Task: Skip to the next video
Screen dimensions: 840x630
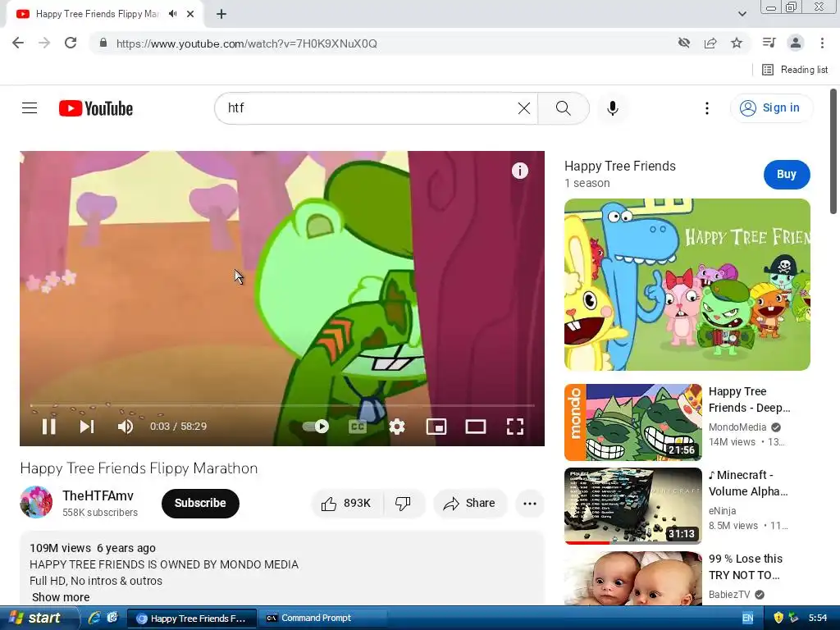Action: (87, 427)
